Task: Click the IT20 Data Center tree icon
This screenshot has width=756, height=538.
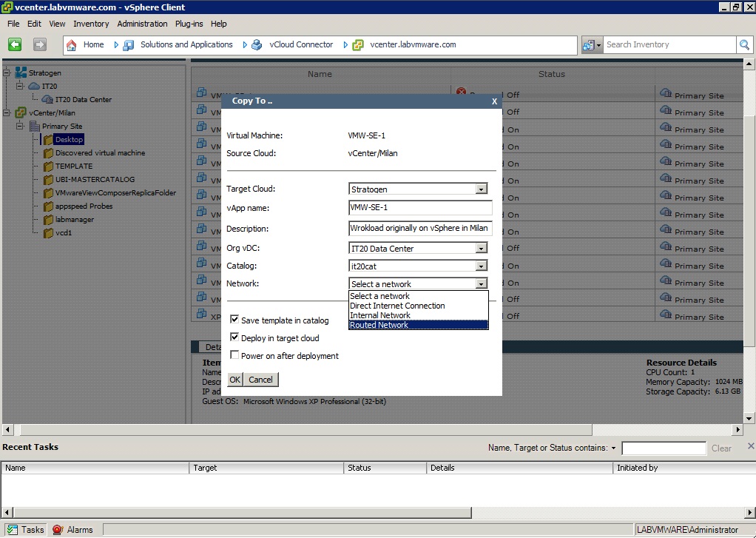Action: (x=47, y=99)
